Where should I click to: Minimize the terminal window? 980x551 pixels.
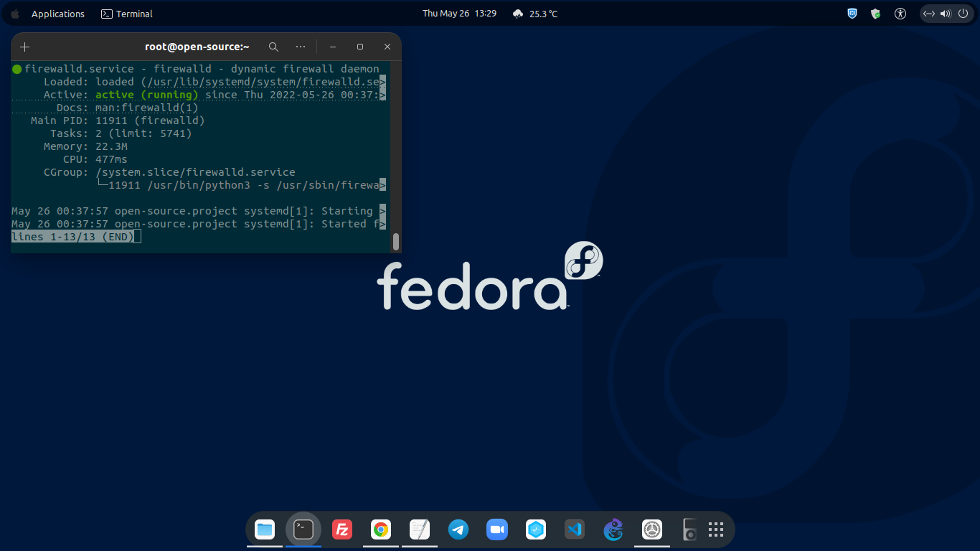(333, 47)
